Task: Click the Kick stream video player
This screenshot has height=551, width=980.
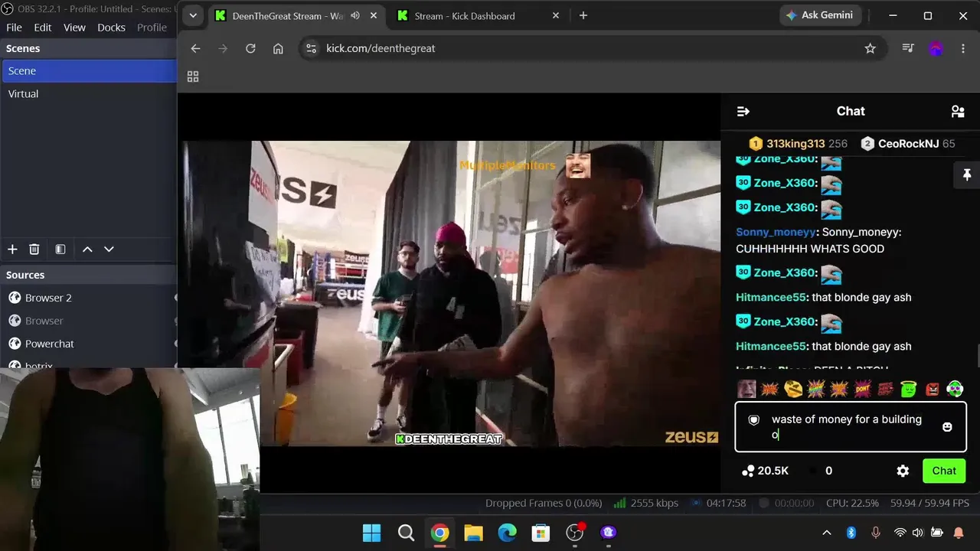Action: (x=451, y=293)
